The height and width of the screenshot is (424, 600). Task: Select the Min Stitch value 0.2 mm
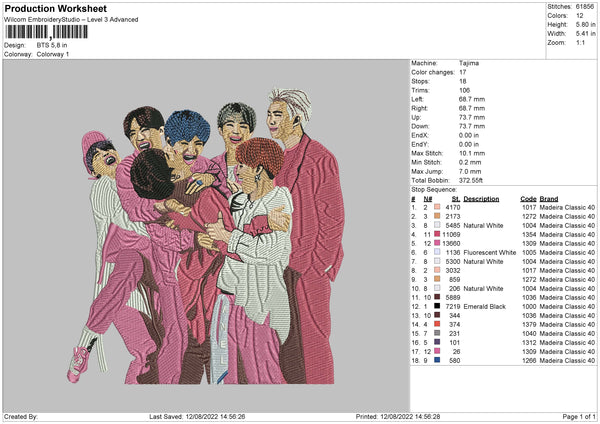[470, 162]
